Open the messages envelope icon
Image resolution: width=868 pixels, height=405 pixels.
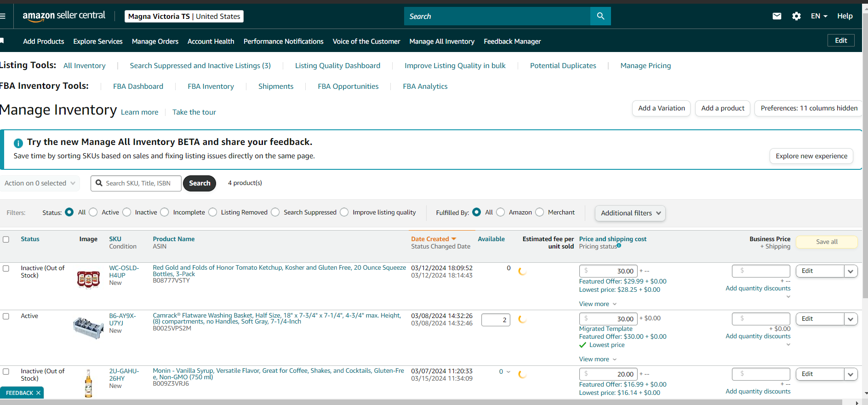point(777,16)
